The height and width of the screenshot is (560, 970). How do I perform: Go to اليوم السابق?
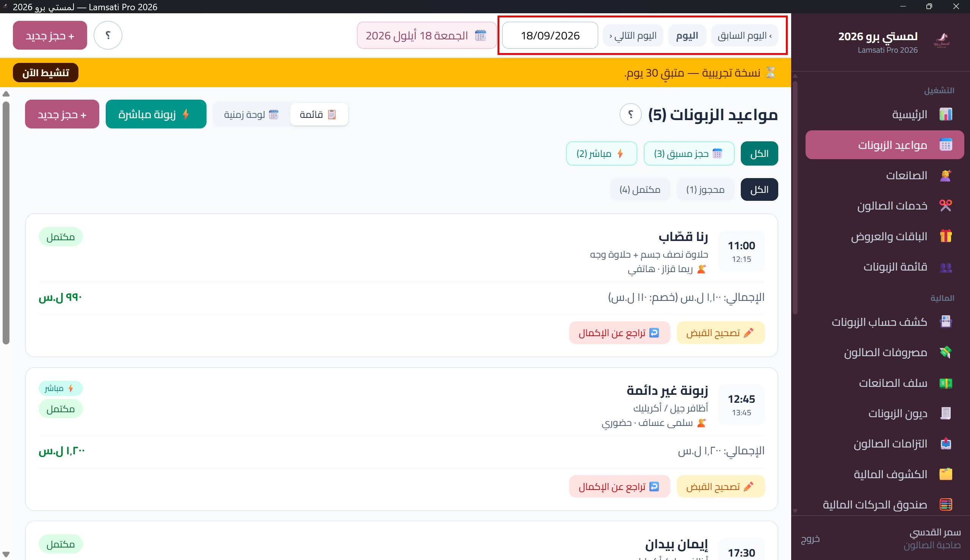coord(744,36)
